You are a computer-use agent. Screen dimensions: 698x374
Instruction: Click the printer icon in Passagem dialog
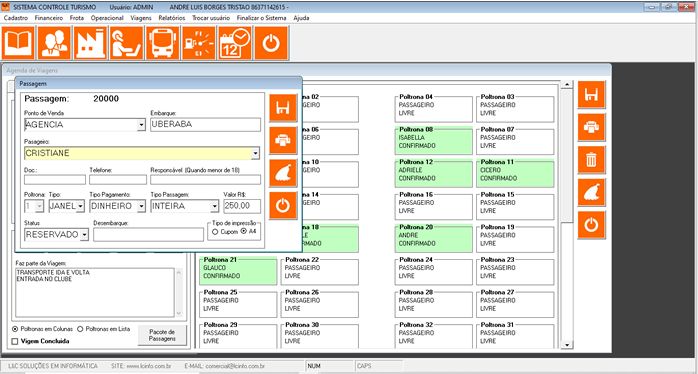(283, 140)
